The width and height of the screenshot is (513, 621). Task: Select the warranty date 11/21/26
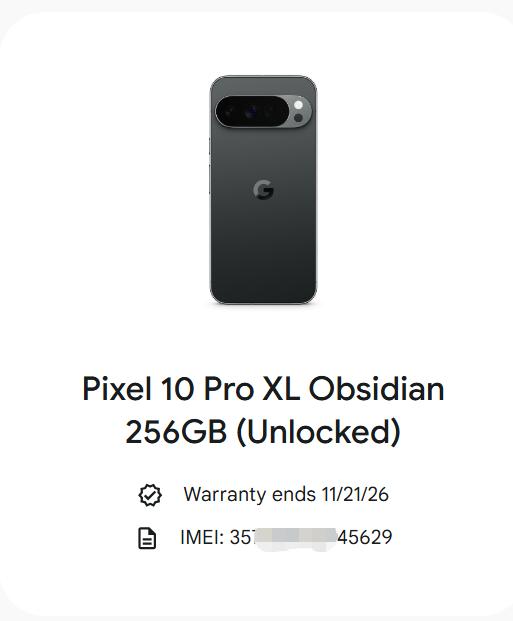[355, 494]
